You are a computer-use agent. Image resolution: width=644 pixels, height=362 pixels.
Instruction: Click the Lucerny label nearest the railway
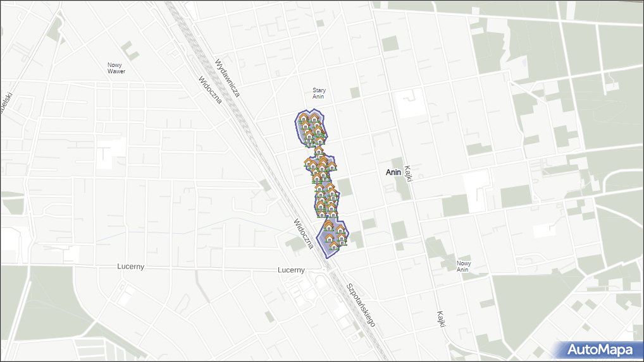point(291,270)
